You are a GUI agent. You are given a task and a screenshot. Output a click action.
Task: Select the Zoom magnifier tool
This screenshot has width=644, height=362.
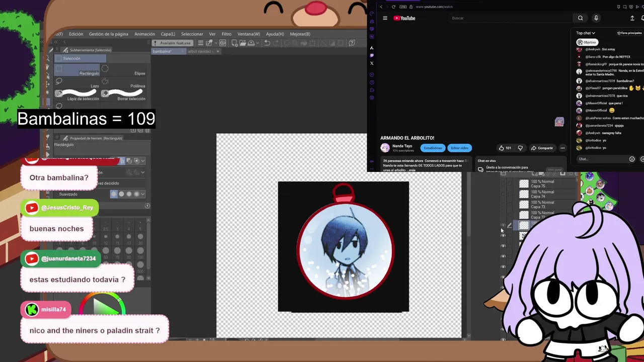tap(47, 58)
